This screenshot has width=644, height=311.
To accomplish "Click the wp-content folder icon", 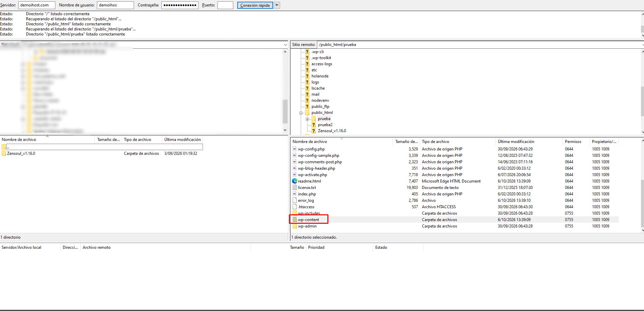I will coord(295,220).
